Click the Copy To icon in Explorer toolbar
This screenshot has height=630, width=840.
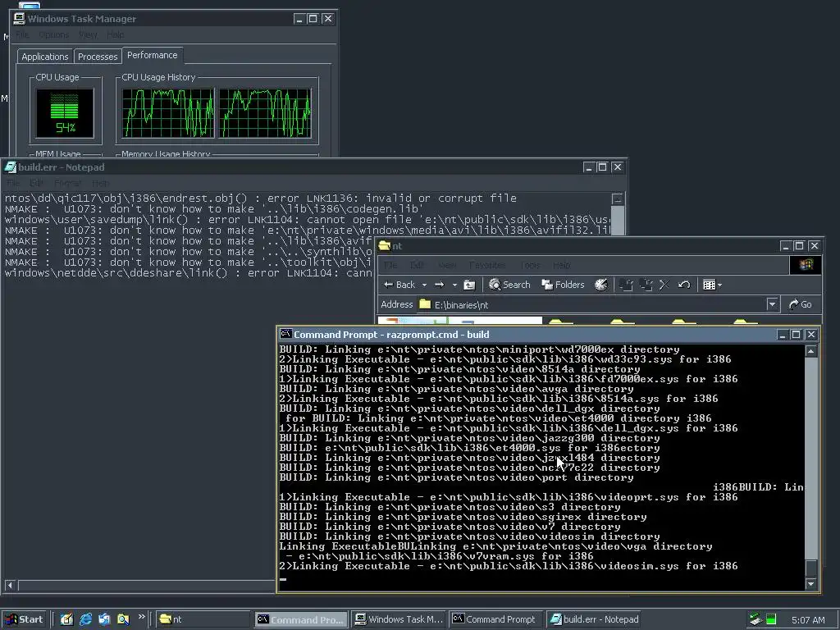click(x=646, y=285)
